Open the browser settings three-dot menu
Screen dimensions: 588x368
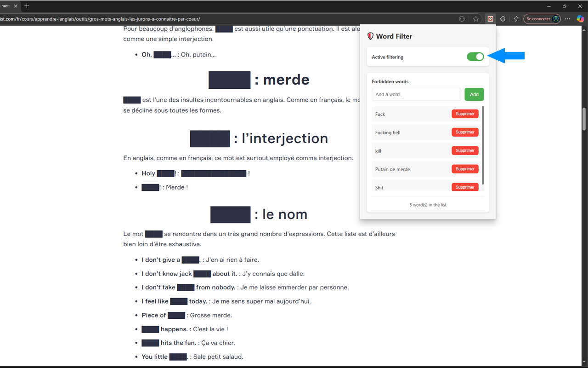tap(567, 19)
